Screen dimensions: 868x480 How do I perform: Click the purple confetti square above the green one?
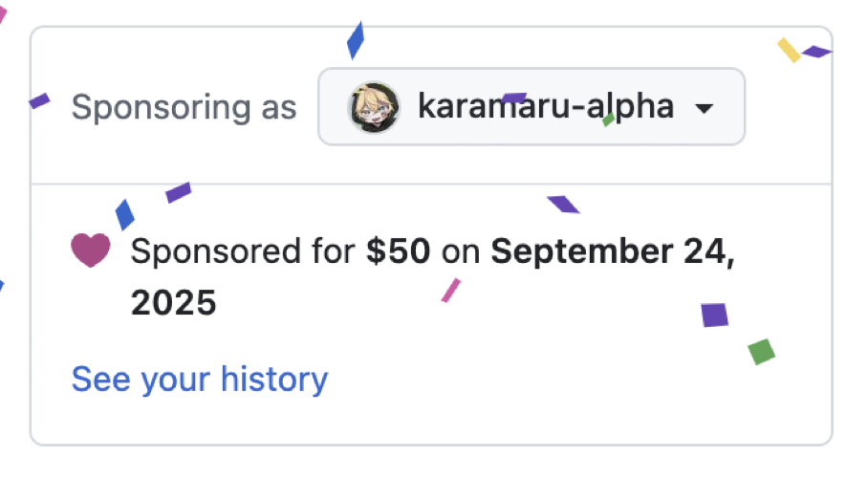(714, 315)
